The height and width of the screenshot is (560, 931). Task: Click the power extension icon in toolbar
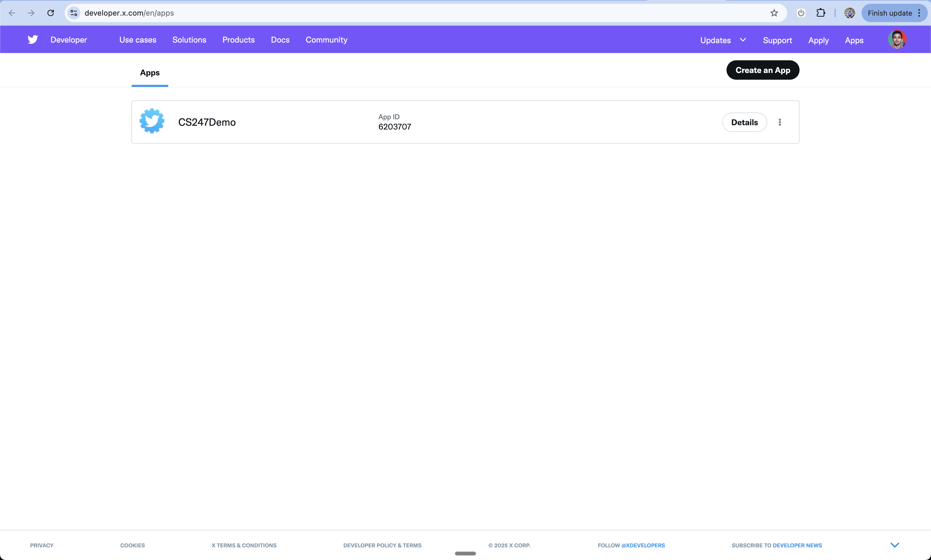click(x=801, y=13)
